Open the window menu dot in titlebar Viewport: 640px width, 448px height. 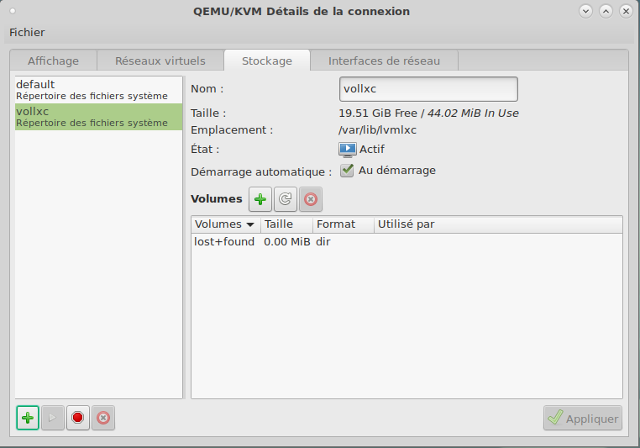click(x=13, y=11)
